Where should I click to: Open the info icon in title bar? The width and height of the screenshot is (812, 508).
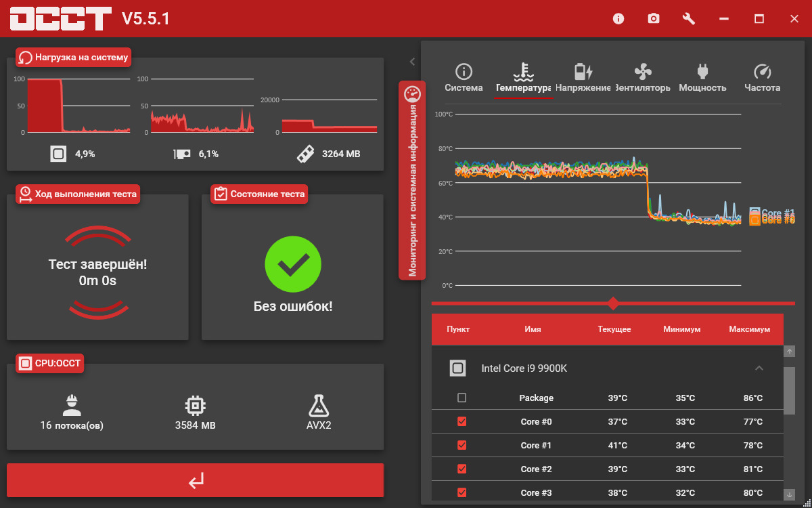point(618,18)
